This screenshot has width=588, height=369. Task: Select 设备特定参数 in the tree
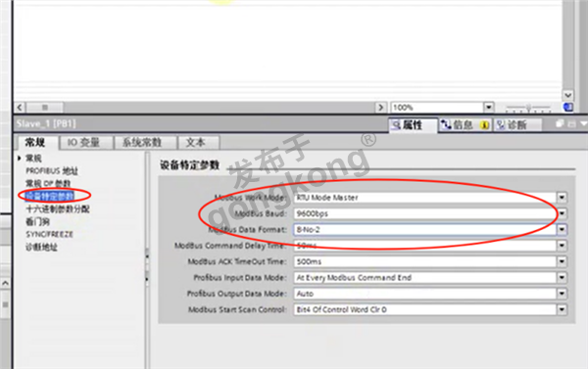click(50, 196)
